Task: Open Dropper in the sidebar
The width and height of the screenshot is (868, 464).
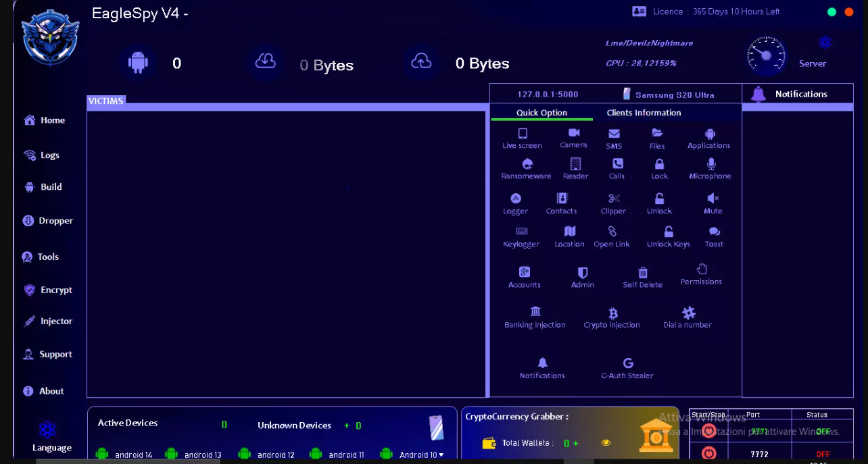Action: (x=47, y=221)
